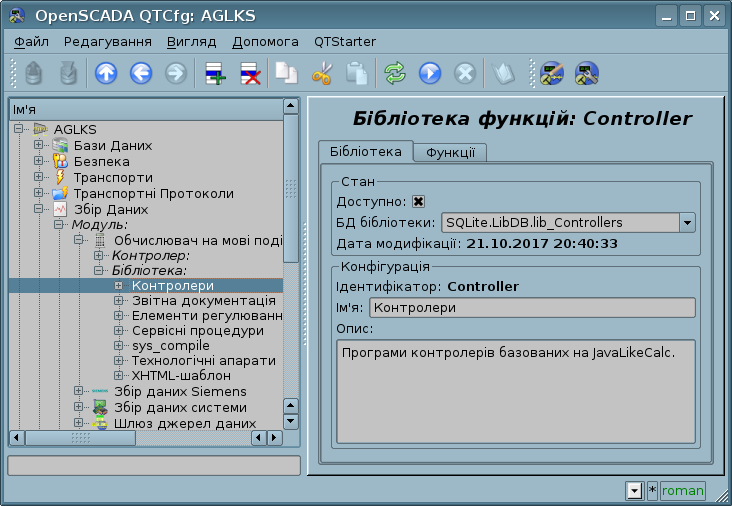Click the Транспорти lightning icon
Screen dimensions: 732x506
click(x=60, y=177)
